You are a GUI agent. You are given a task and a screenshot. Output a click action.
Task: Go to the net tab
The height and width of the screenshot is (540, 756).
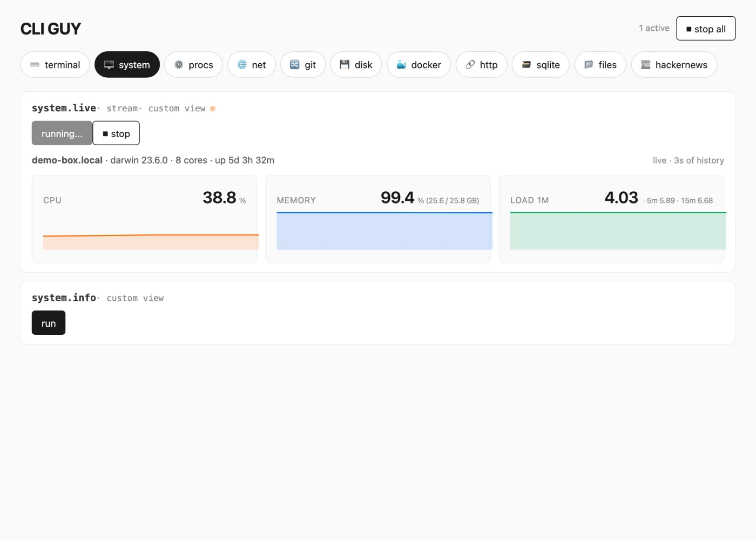point(252,65)
